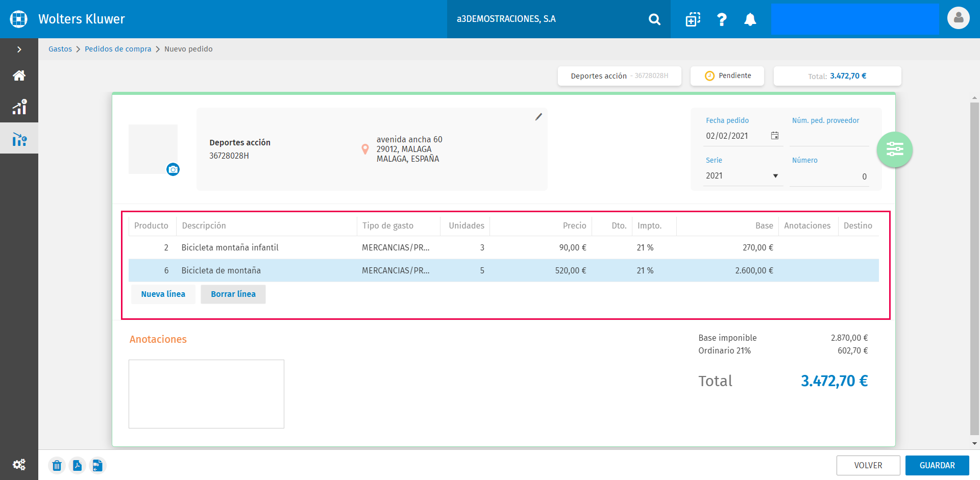Click the Anotaciones text area
The height and width of the screenshot is (480, 980).
(x=206, y=394)
